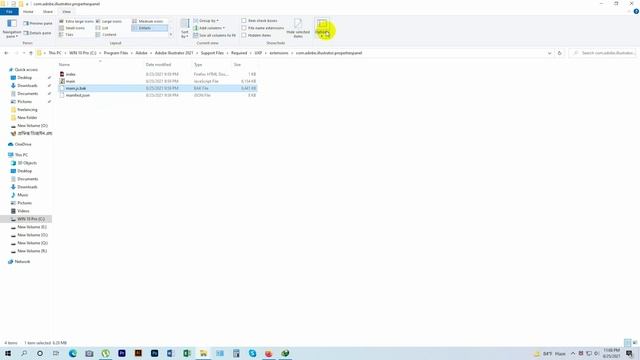The height and width of the screenshot is (360, 640).
Task: Show hidden system tray icons chevron
Action: [573, 353]
